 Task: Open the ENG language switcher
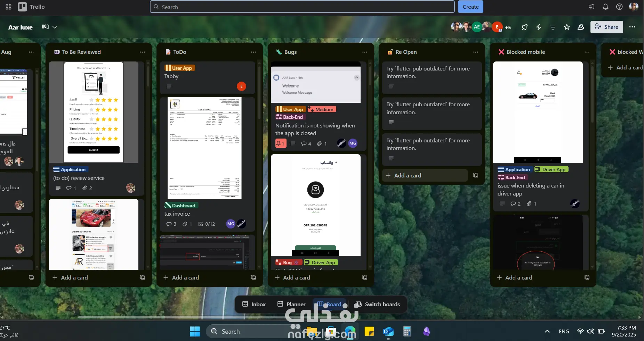click(564, 332)
